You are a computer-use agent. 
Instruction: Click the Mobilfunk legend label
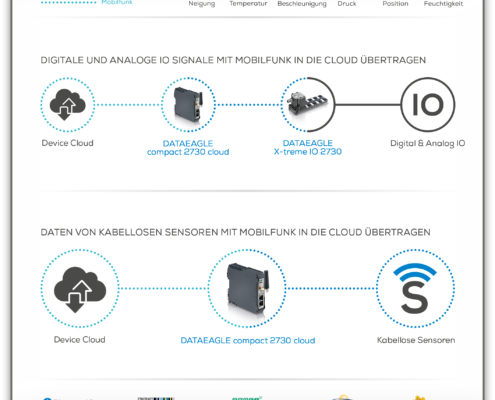117,2
